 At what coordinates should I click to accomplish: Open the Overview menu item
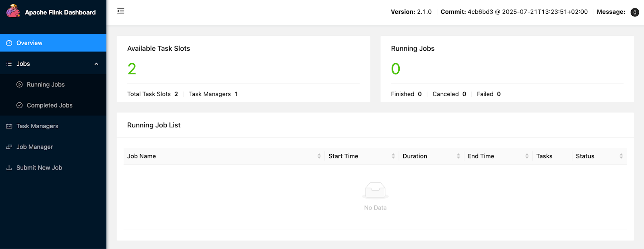(53, 43)
